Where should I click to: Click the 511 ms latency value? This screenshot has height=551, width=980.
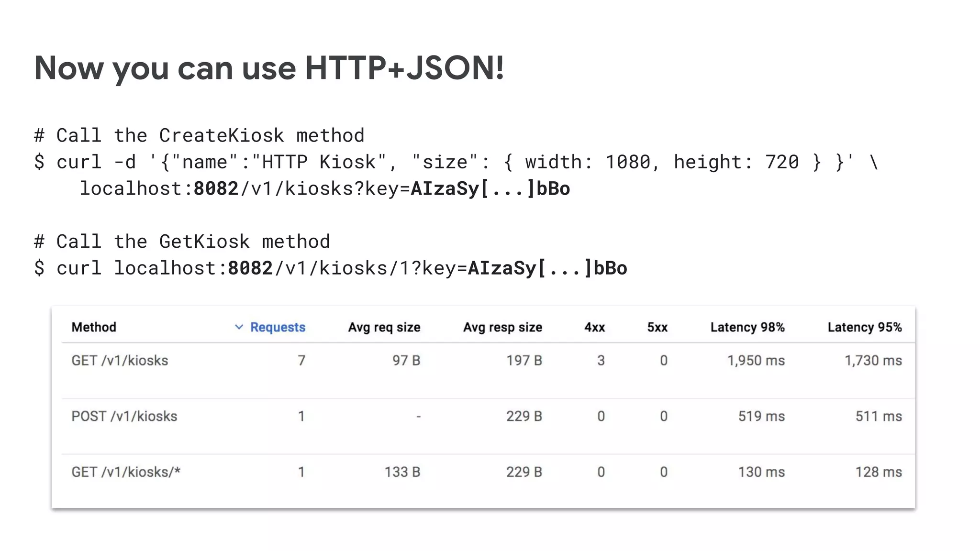(879, 416)
